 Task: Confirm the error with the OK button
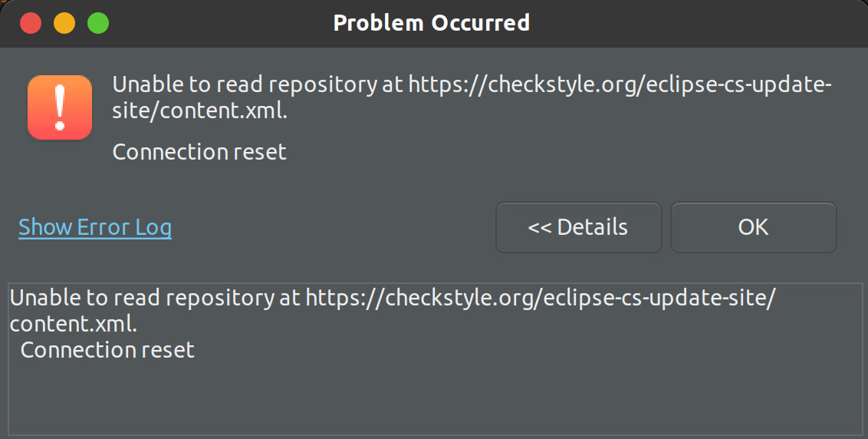click(754, 227)
